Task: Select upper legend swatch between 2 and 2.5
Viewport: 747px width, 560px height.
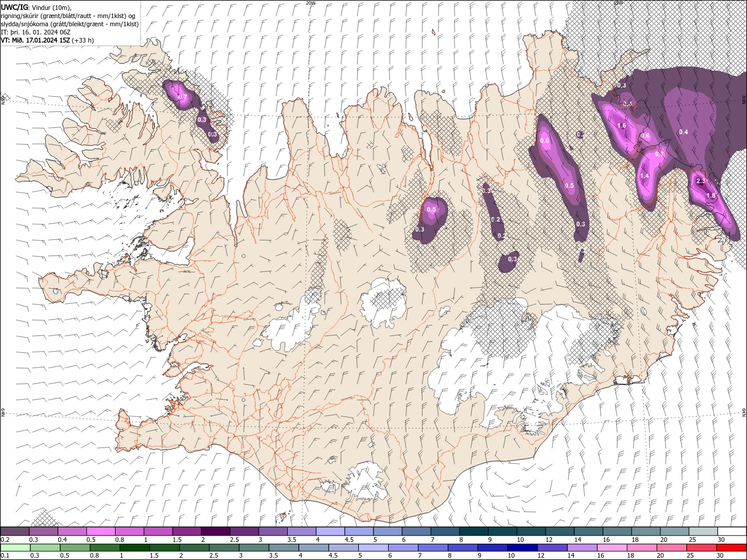Action: 215,531
